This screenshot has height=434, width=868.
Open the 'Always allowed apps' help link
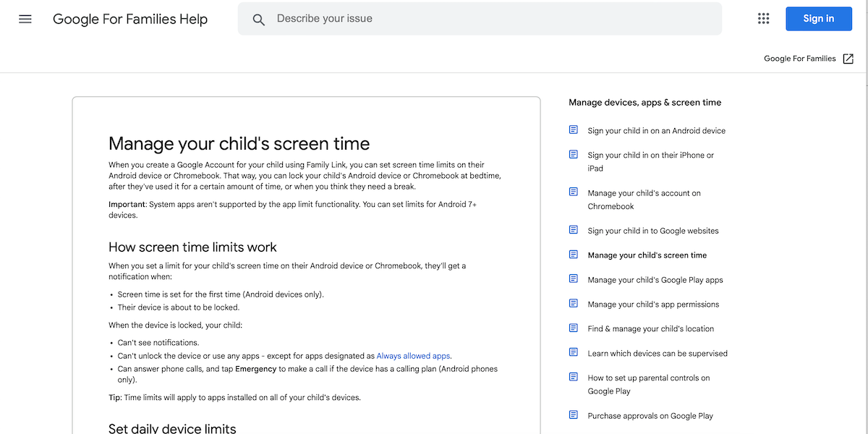click(x=413, y=355)
